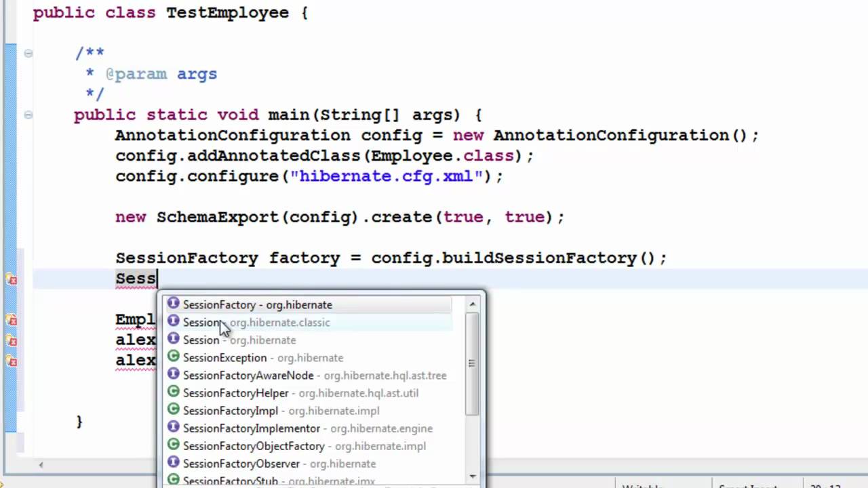Click class icon beside SessionFactoryImpl
Viewport: 868px width, 488px height.
[174, 409]
